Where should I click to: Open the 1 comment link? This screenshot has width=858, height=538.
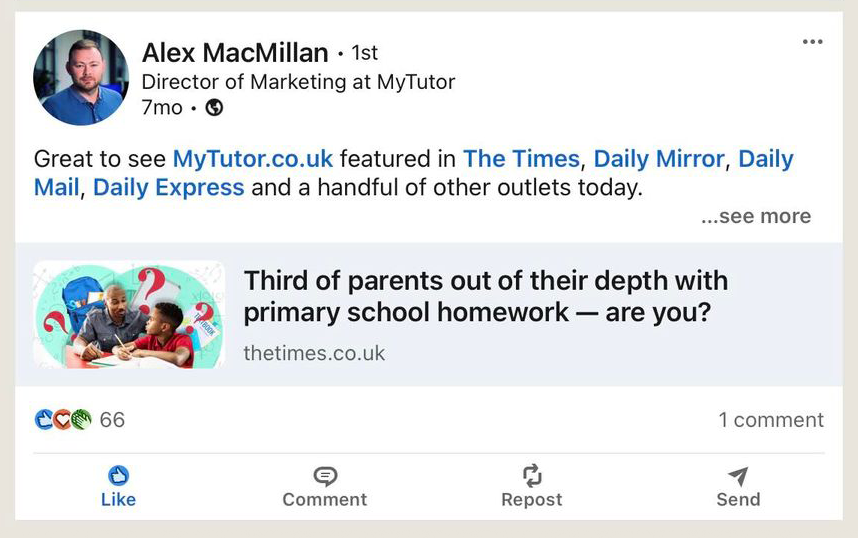click(x=771, y=420)
